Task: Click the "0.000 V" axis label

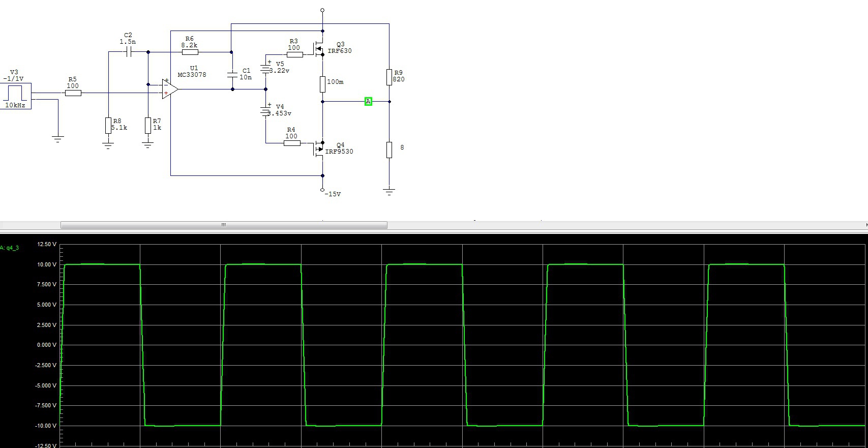Action: click(47, 345)
